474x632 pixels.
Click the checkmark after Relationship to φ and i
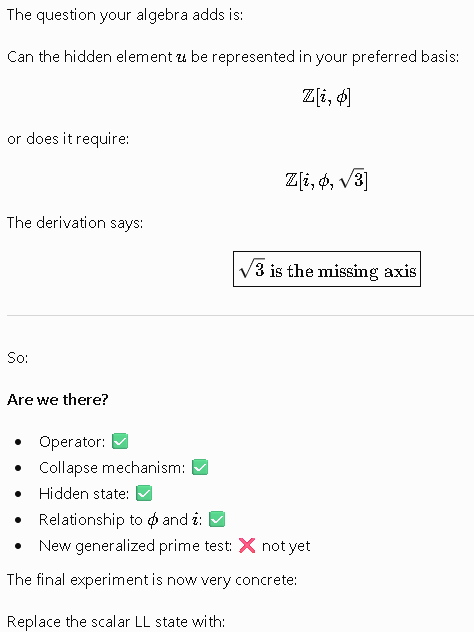coord(217,519)
